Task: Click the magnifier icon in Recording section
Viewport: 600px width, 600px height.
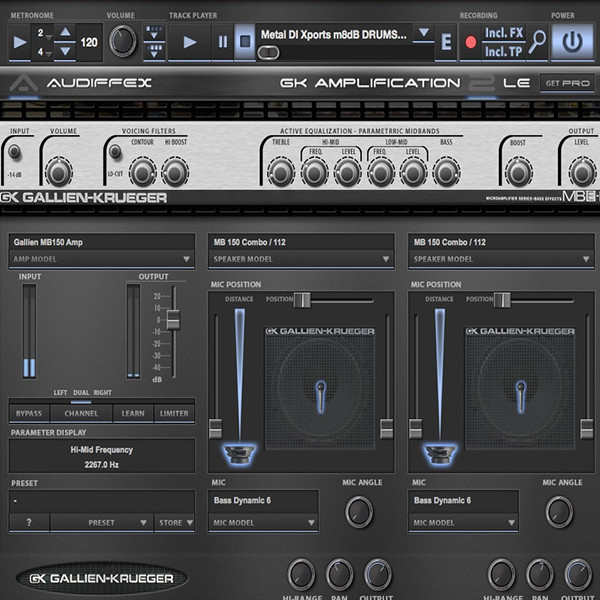Action: click(x=538, y=42)
